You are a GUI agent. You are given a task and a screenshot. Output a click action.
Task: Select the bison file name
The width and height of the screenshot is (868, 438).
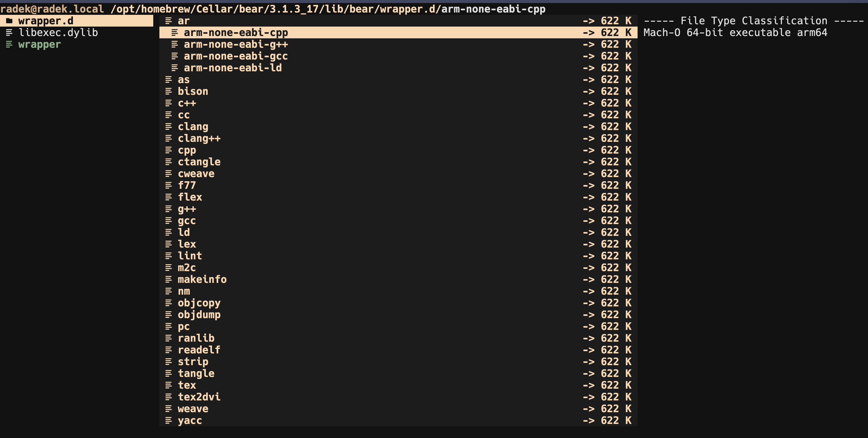click(x=193, y=91)
